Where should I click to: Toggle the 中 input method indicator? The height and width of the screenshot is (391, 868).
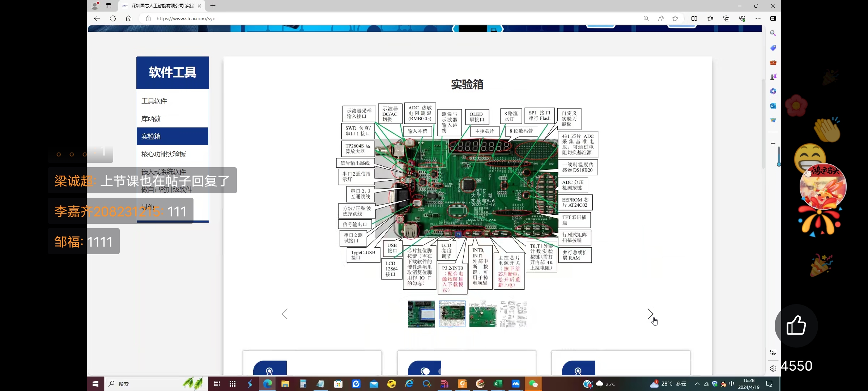(x=731, y=384)
